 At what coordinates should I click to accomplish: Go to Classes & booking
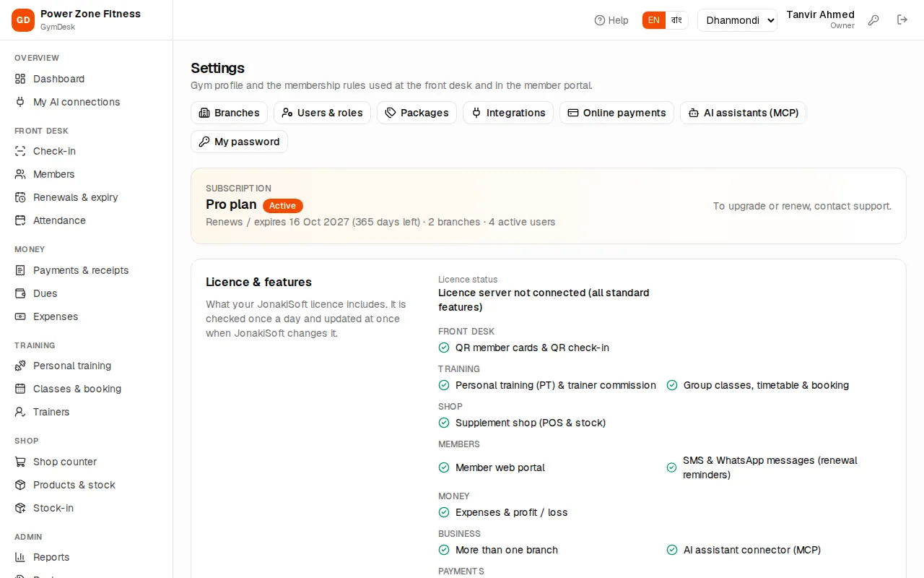point(87,389)
